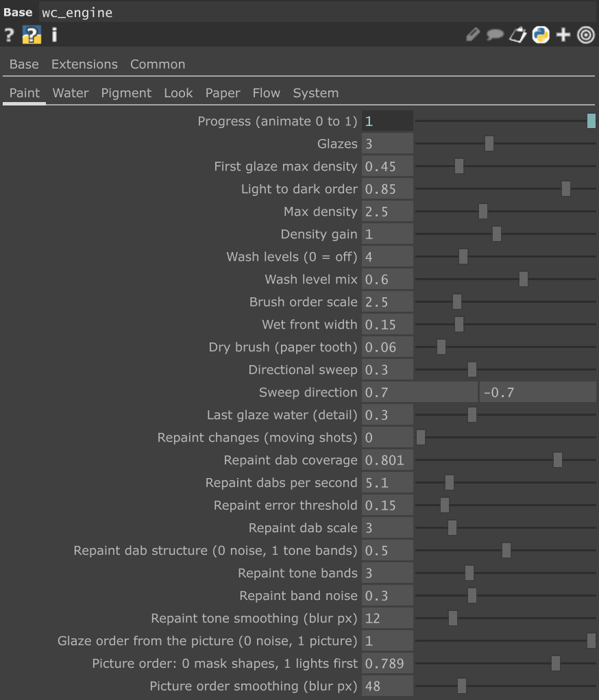Open the Pigment parameter page
This screenshot has height=700, width=599.
point(126,93)
